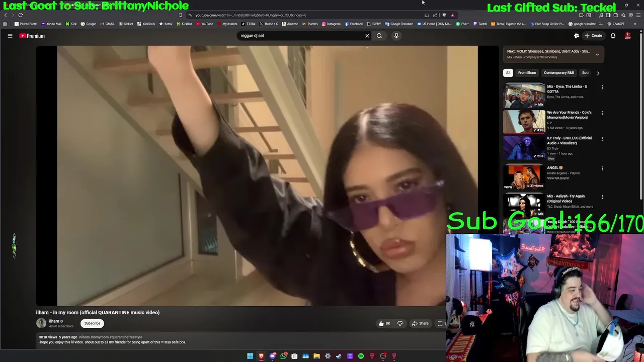Expand hidden bookmarks with the double chevron
Viewport: 644px width, 362px height.
tap(635, 24)
